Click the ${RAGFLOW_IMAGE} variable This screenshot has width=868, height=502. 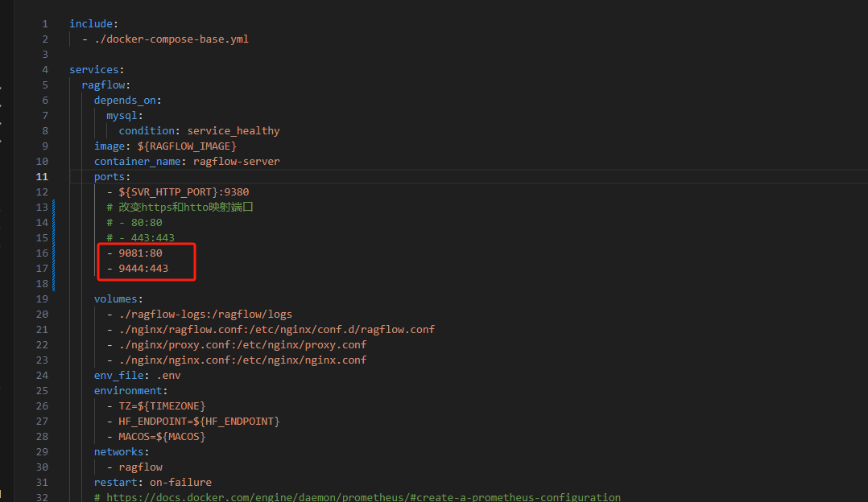tap(187, 146)
